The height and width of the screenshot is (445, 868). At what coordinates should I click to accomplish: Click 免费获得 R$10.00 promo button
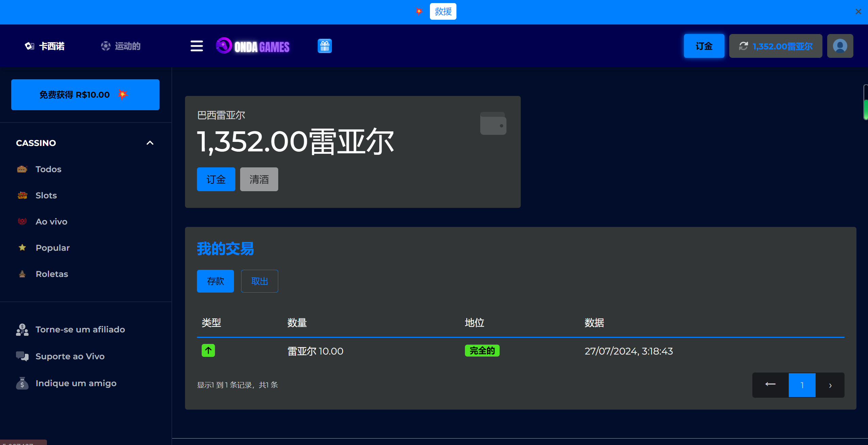point(85,95)
